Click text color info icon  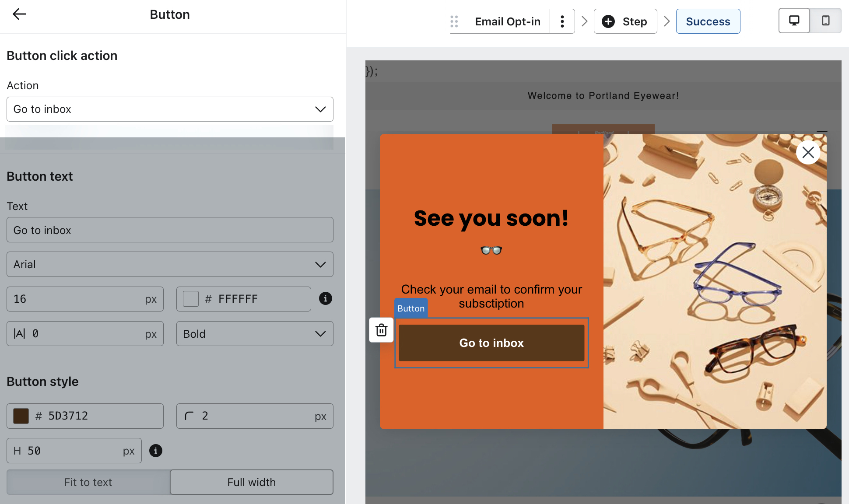pyautogui.click(x=325, y=299)
